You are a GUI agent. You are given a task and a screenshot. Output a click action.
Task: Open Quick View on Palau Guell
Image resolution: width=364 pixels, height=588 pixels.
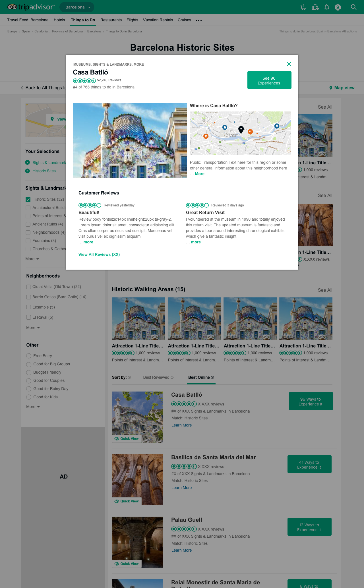[x=127, y=564]
